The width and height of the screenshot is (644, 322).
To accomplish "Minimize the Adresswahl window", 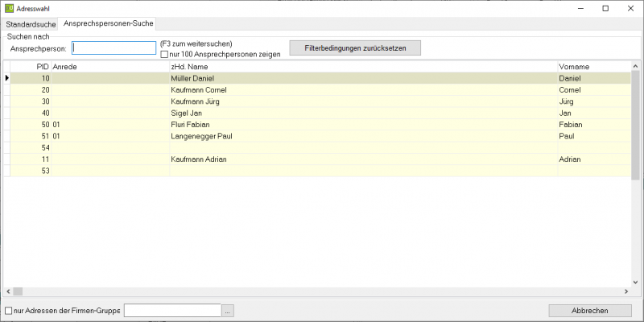I will [x=580, y=8].
